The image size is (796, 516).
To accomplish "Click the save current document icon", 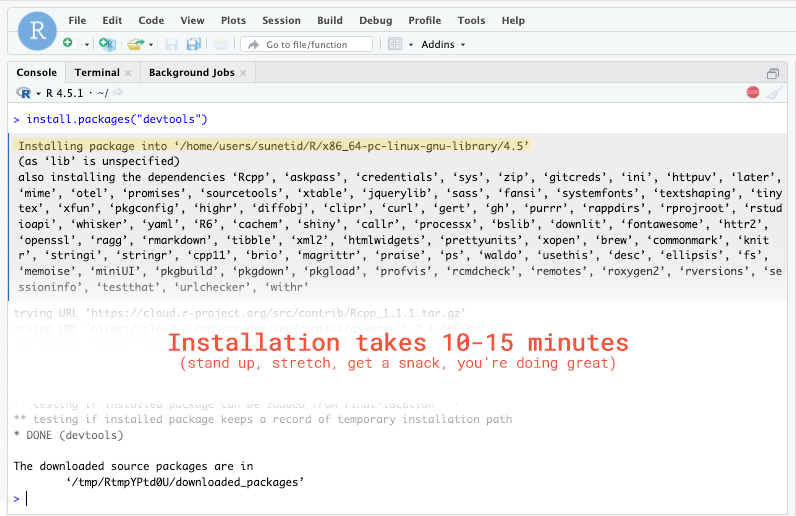I will (172, 45).
